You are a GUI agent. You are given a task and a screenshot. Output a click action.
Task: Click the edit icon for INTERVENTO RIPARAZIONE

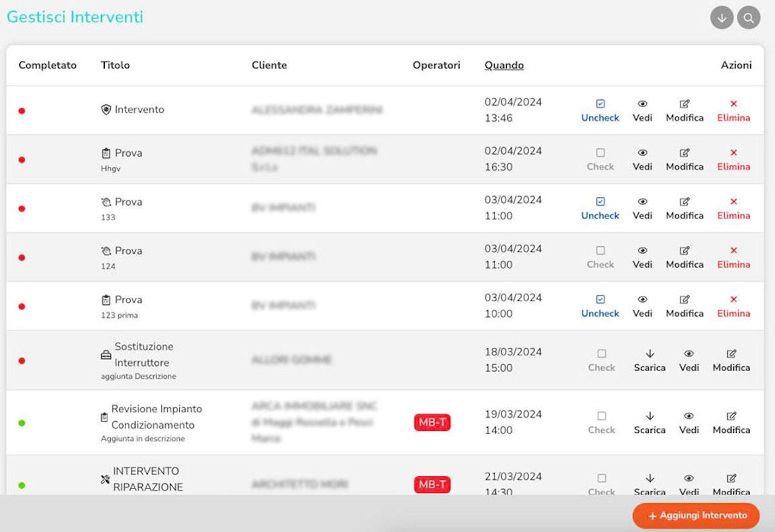point(731,479)
